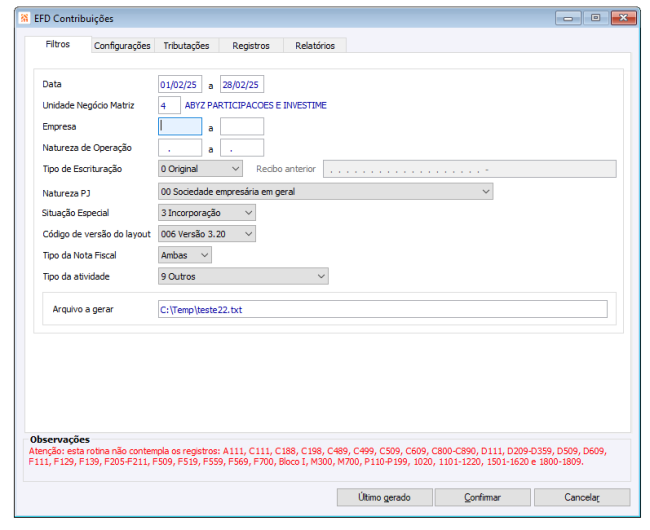This screenshot has width=650, height=530.
Task: Close the EFD Contribuições window
Action: pyautogui.click(x=623, y=18)
